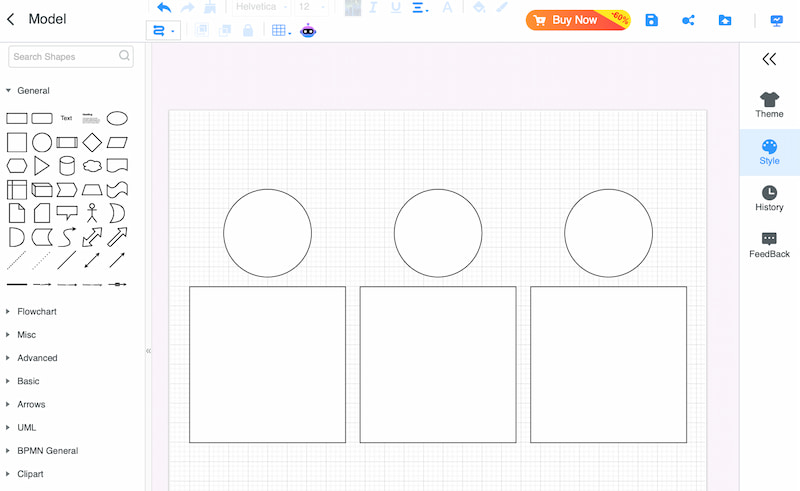Open the Style panel tab

pyautogui.click(x=769, y=152)
